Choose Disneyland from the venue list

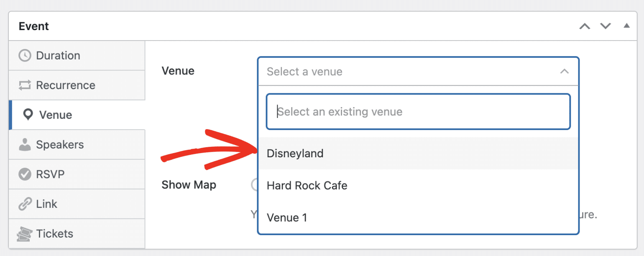(418, 154)
